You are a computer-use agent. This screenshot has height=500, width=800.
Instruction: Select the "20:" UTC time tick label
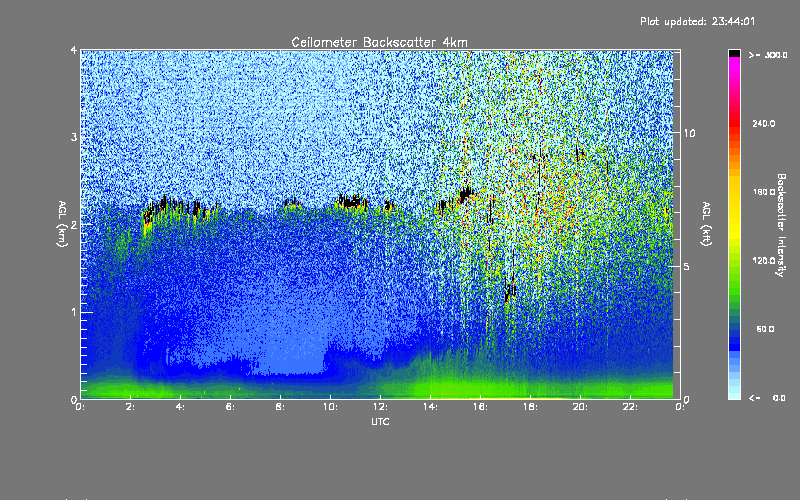click(580, 407)
